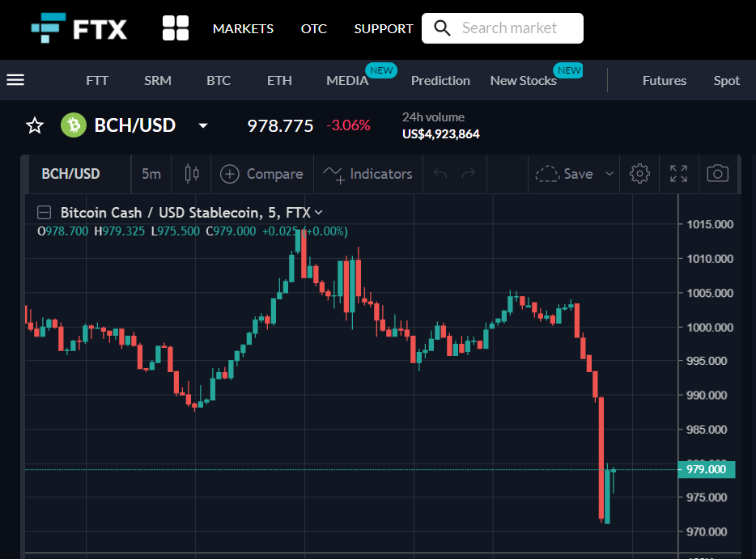This screenshot has height=559, width=756.
Task: Select the SRM tab
Action: 158,80
